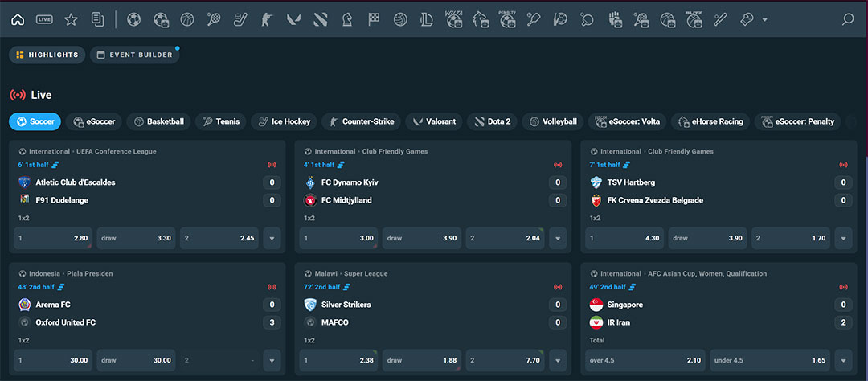Expand more sports dropdown arrow in top bar
Screen dimensions: 868x381
[x=764, y=20]
